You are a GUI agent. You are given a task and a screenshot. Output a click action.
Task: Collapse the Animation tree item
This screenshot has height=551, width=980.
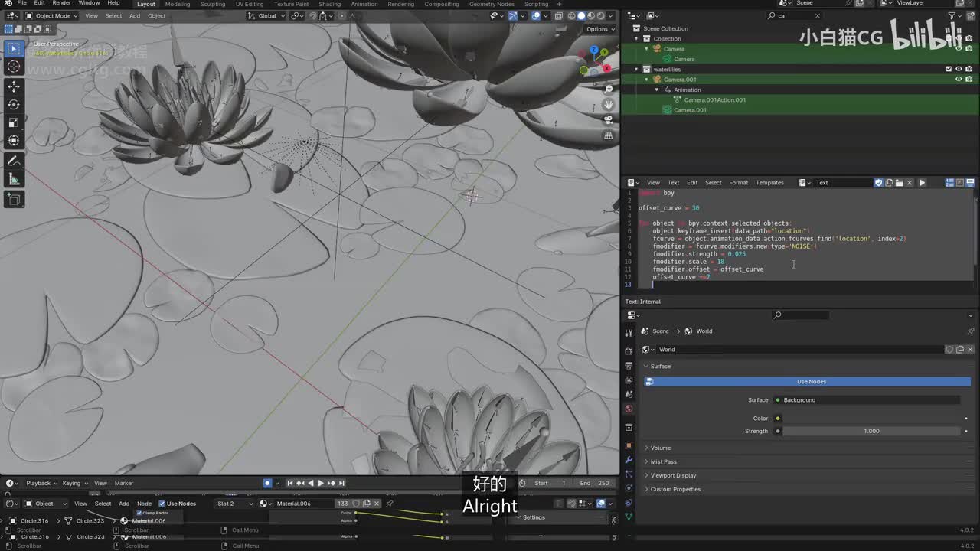(656, 90)
